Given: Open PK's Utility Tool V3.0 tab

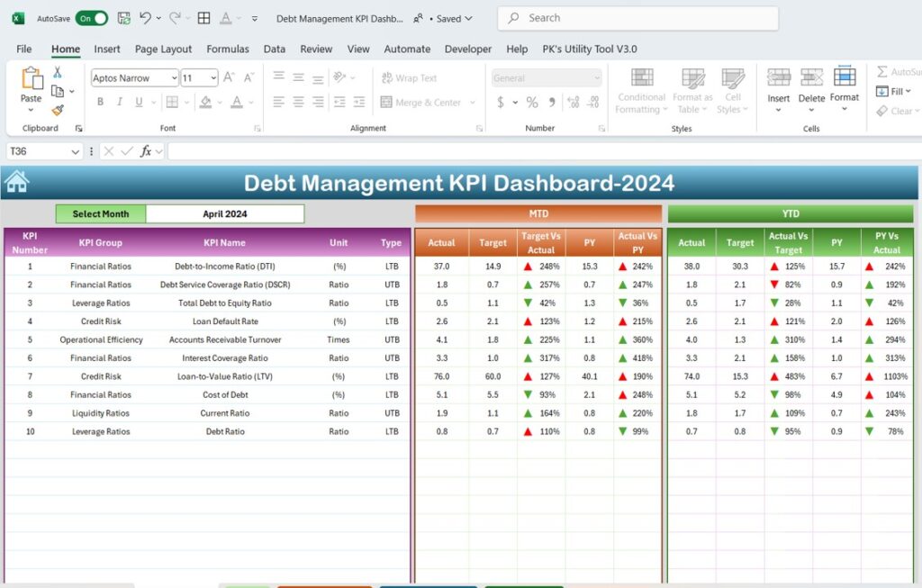Looking at the screenshot, I should pos(590,50).
